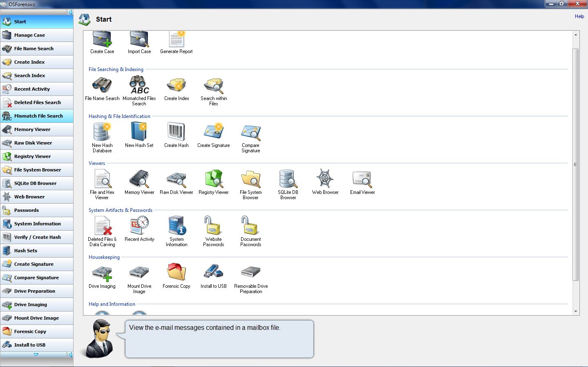Image resolution: width=588 pixels, height=367 pixels.
Task: Open Memory Viewer chip icon in main panel
Action: click(139, 178)
